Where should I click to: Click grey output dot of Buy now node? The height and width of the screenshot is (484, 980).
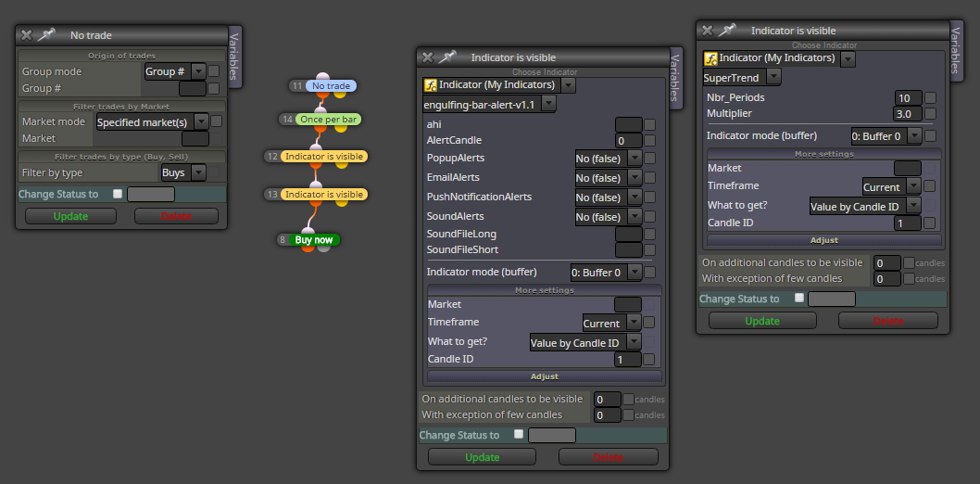coord(323,248)
